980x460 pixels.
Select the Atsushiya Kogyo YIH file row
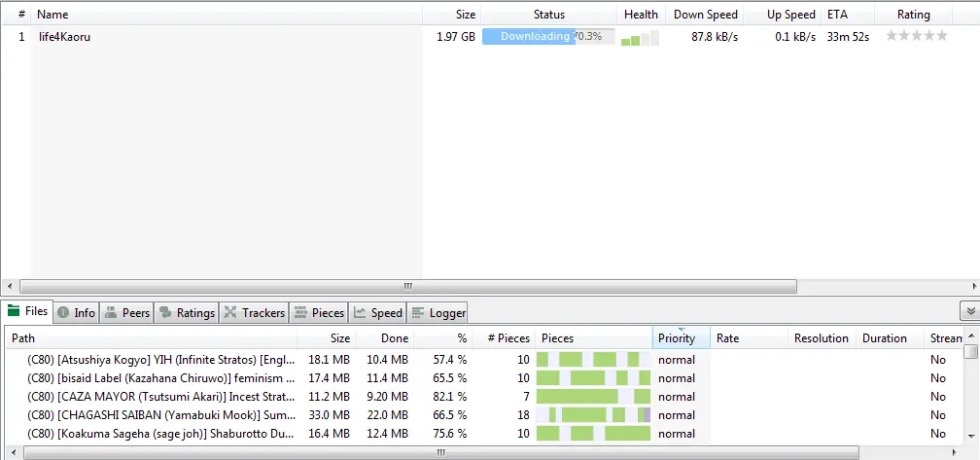[484, 360]
